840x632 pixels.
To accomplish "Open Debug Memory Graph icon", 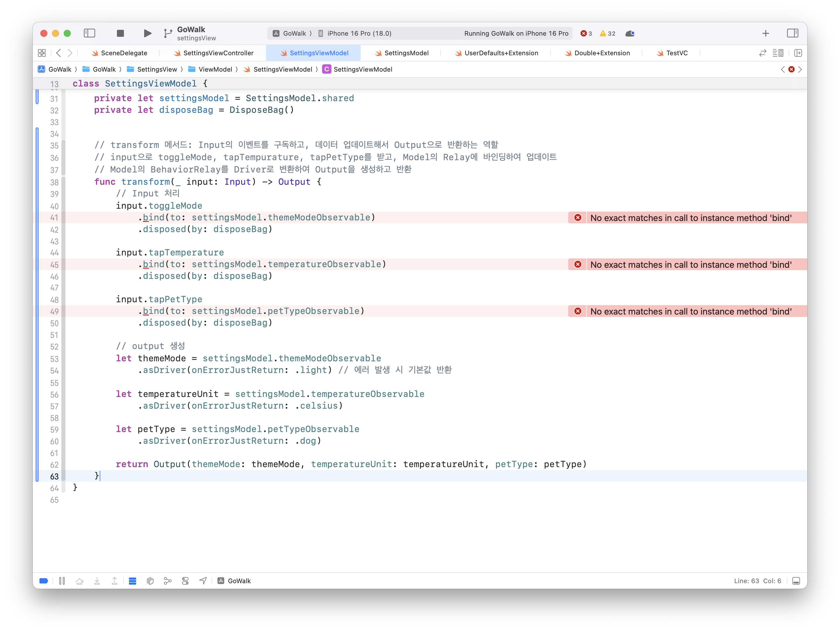I will pyautogui.click(x=167, y=581).
